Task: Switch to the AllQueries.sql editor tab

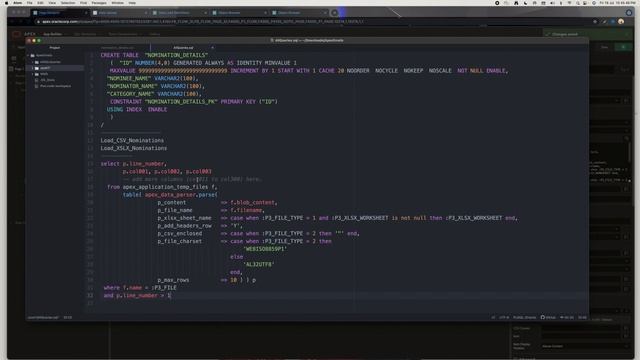Action: tap(183, 48)
